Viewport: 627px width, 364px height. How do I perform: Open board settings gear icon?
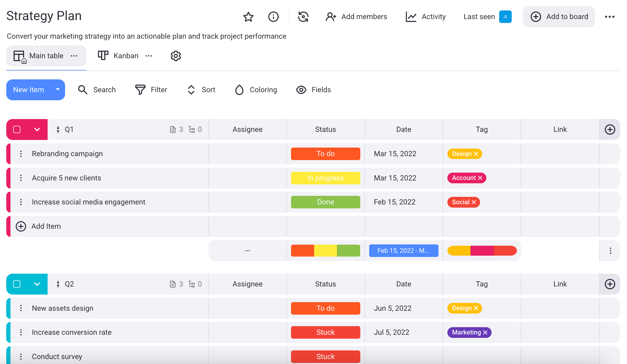click(176, 56)
